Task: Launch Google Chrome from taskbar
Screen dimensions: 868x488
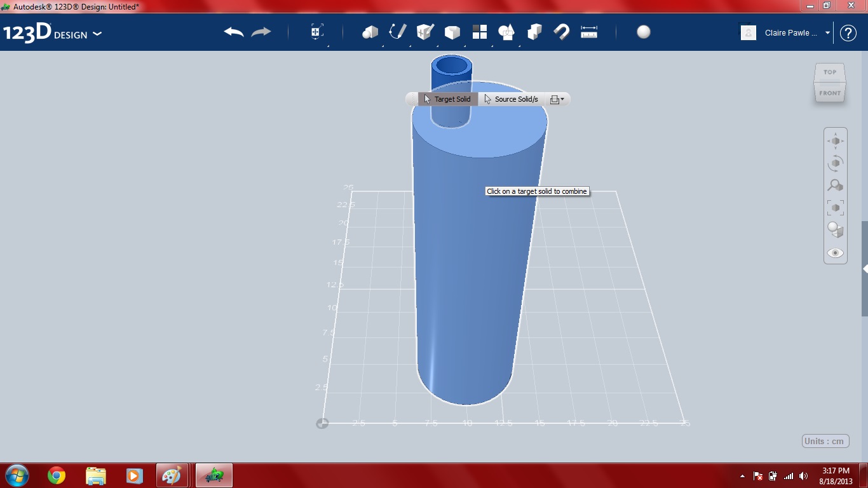Action: tap(57, 475)
